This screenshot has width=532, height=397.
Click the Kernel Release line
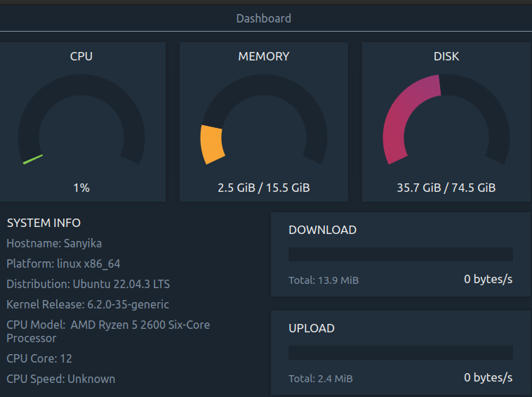click(88, 304)
